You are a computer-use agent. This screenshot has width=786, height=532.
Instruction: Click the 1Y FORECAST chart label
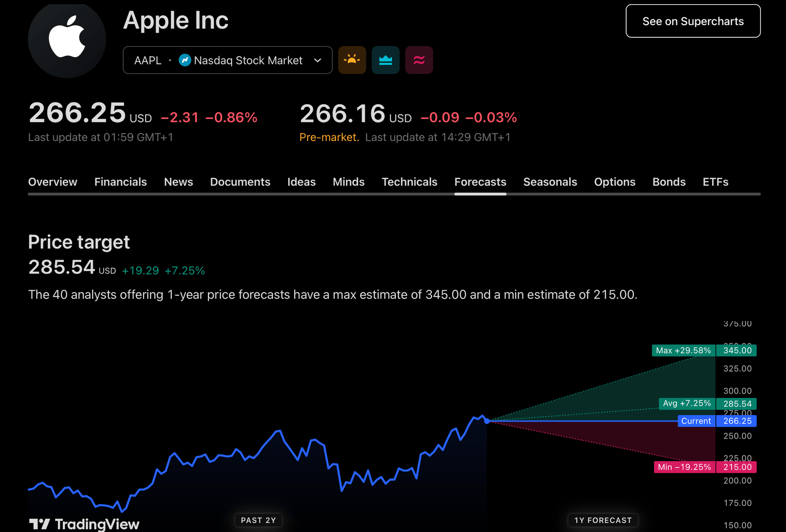point(603,520)
